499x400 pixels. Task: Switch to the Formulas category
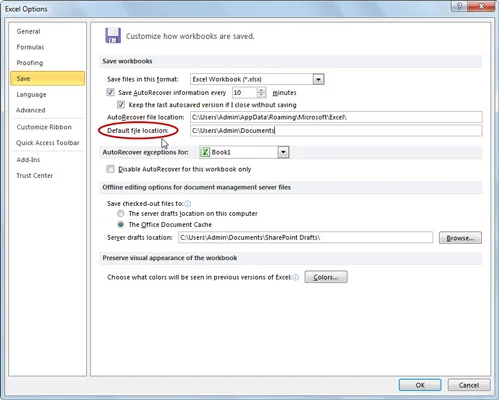coord(30,47)
